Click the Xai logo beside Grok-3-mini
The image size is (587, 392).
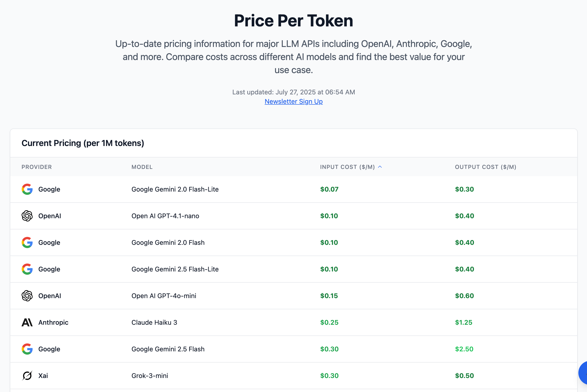tap(27, 375)
